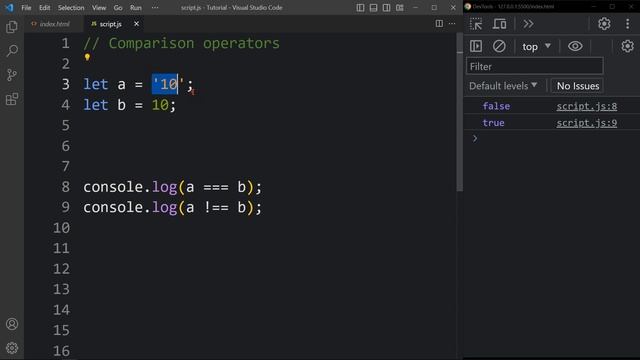The height and width of the screenshot is (360, 640).
Task: Click the 'console.log(a === b);' line
Action: (172, 187)
